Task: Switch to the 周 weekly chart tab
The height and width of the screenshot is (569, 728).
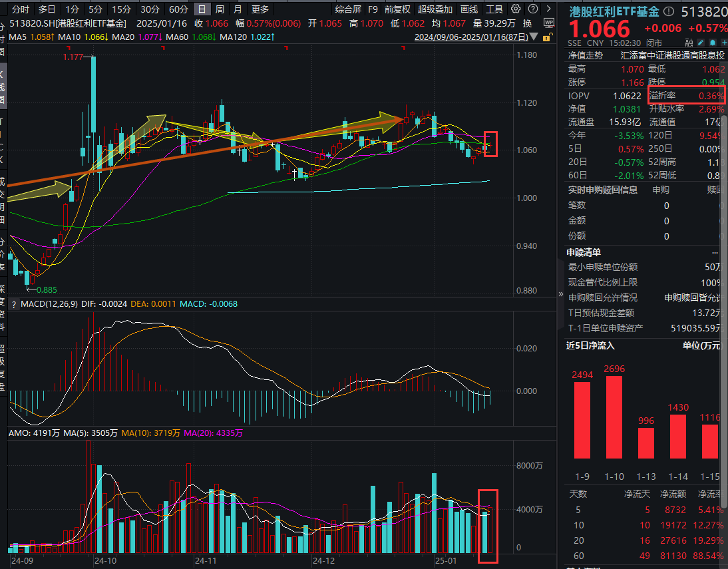Action: coord(219,9)
